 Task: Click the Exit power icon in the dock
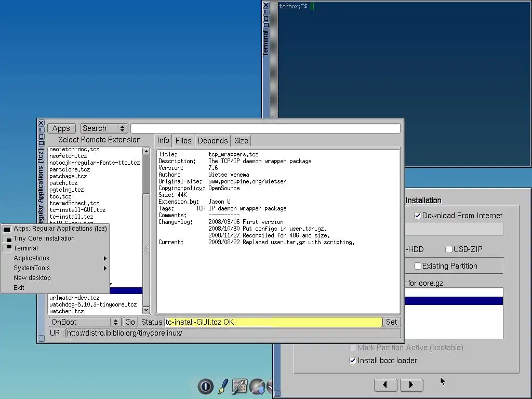[x=206, y=387]
